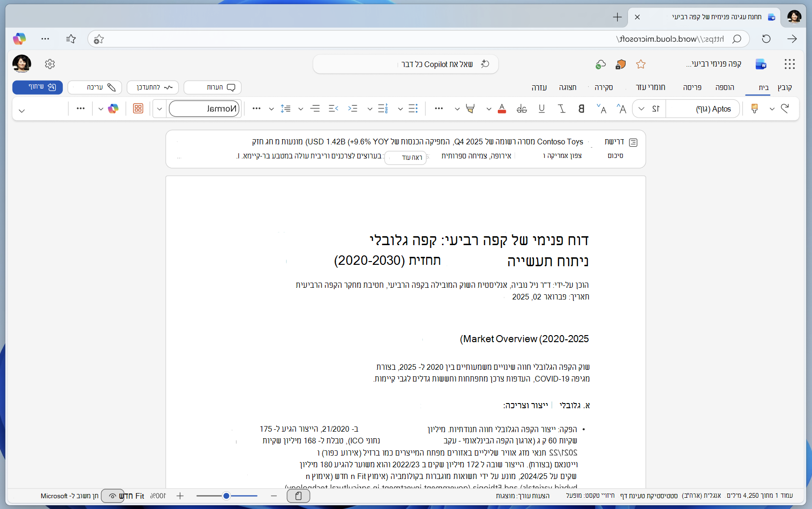Click the increase indent icon

pyautogui.click(x=353, y=109)
